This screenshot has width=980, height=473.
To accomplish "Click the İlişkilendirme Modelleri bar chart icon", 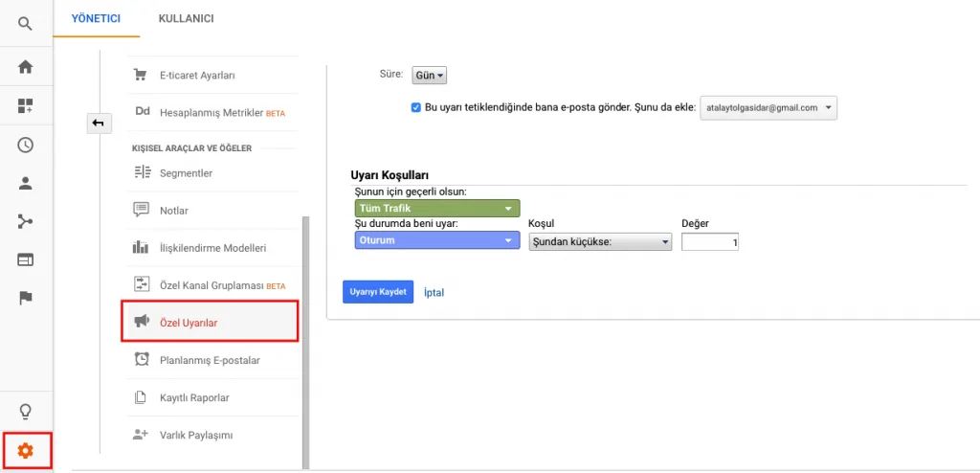I will tap(141, 247).
